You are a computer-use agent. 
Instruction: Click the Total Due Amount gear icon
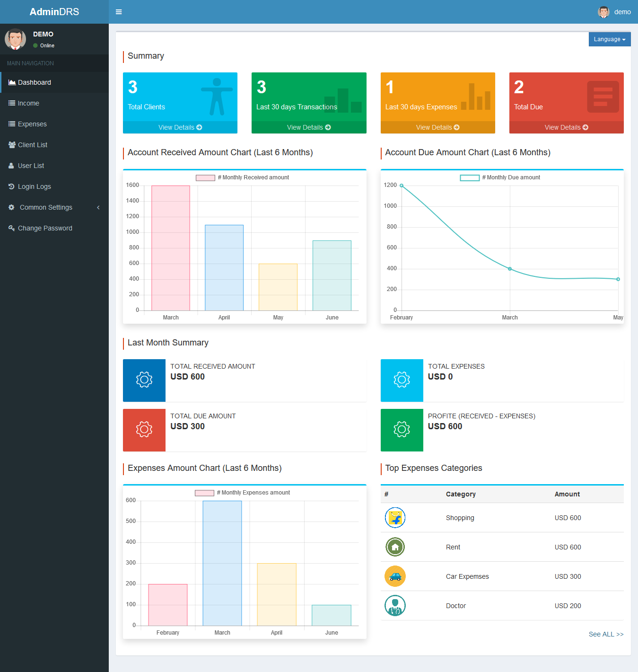tap(144, 430)
